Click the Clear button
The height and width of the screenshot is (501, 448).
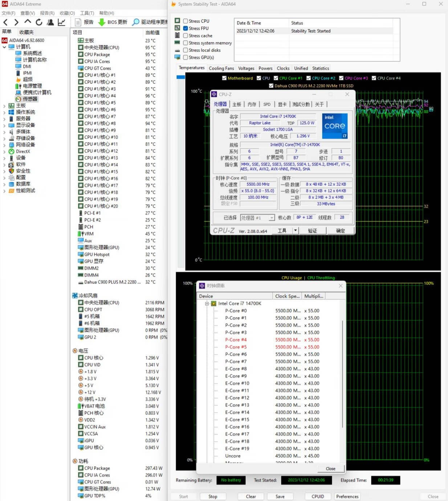[251, 497]
